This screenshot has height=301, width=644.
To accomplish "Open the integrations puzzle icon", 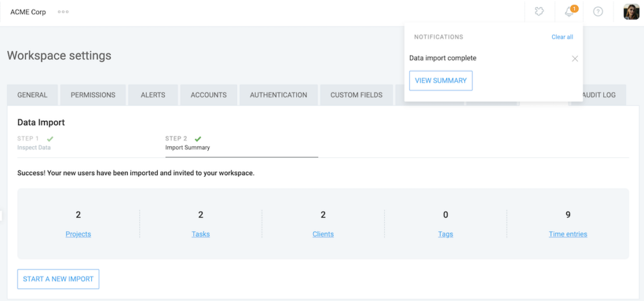I will [539, 12].
